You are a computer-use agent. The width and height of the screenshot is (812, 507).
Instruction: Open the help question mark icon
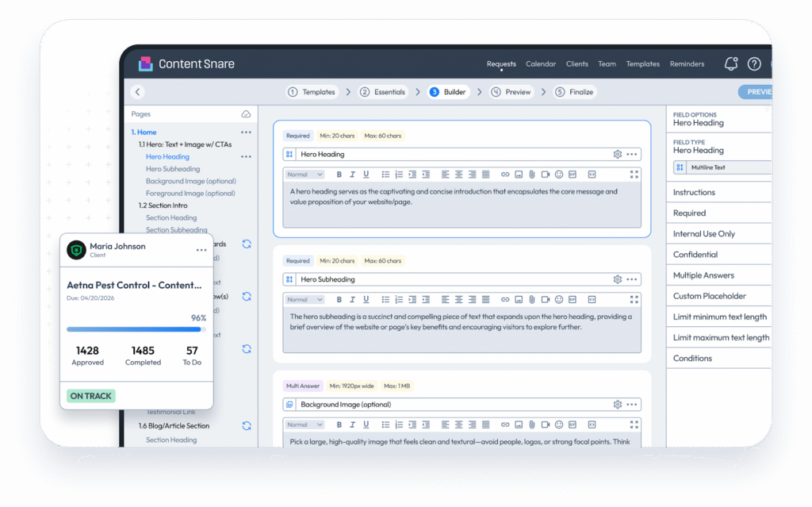(754, 63)
